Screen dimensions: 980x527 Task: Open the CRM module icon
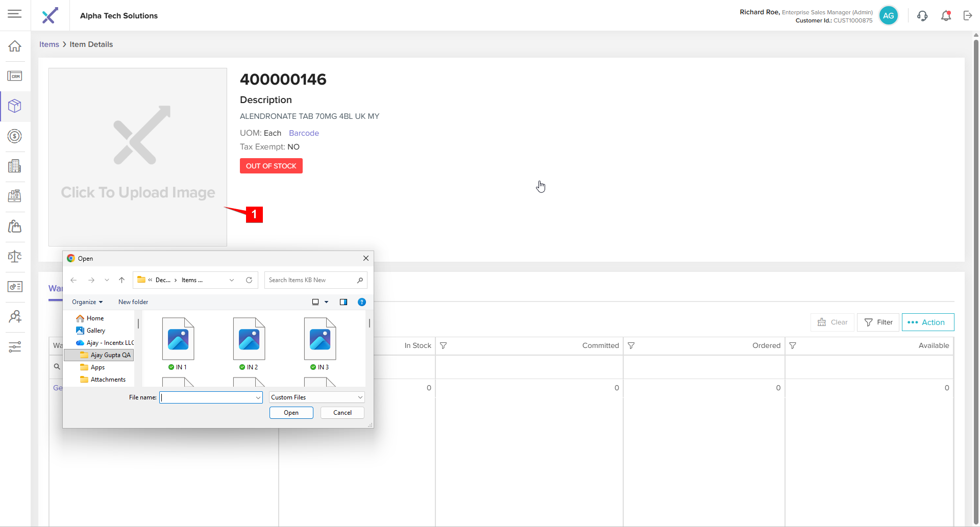(15, 76)
